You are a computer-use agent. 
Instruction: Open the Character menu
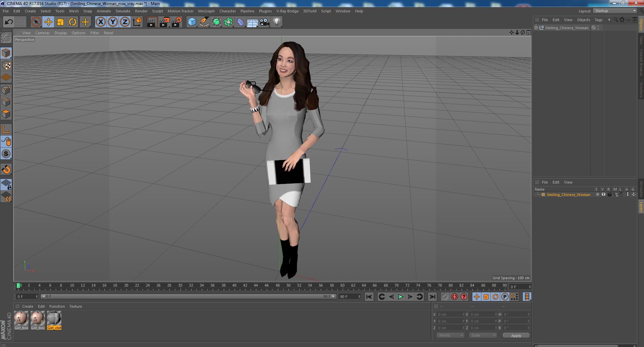click(x=227, y=11)
